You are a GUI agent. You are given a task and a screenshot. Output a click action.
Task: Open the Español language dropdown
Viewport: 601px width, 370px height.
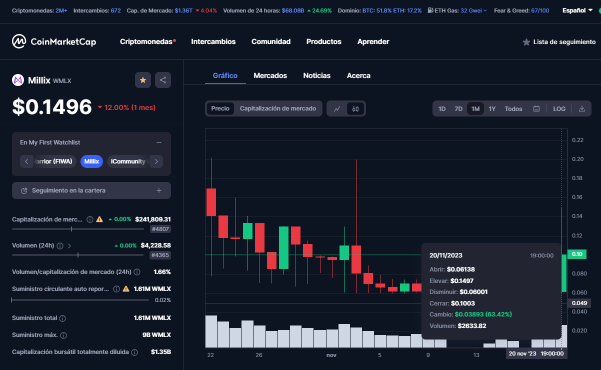577,10
